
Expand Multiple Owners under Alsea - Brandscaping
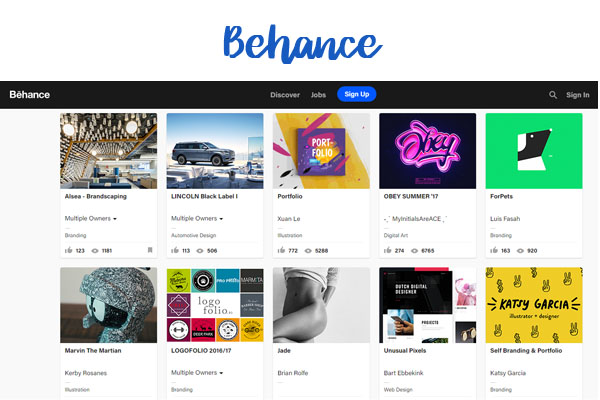(x=91, y=219)
